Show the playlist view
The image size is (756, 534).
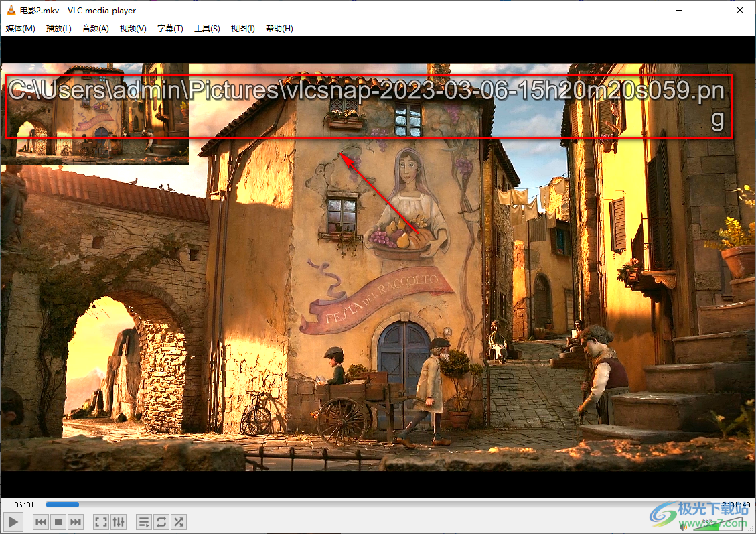tap(143, 522)
